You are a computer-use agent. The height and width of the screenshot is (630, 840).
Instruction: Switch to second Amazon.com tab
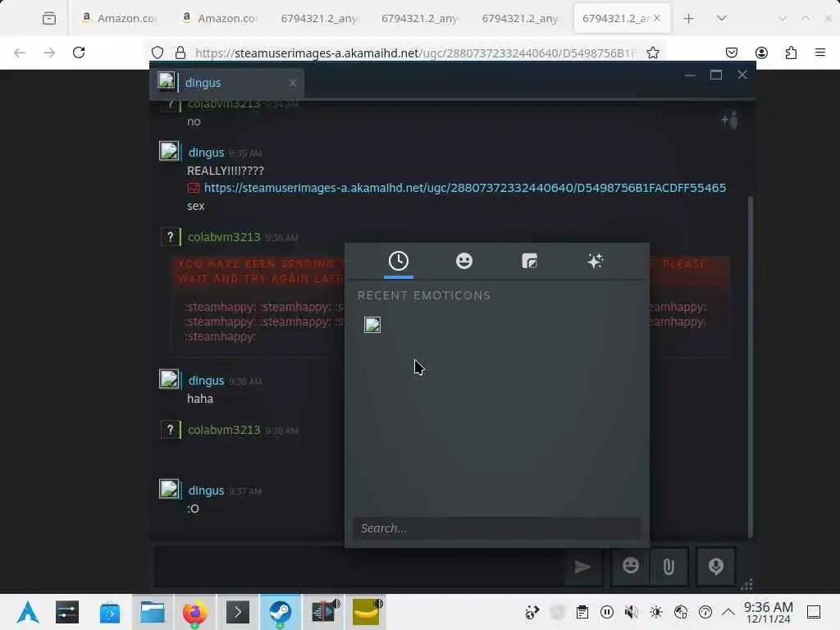point(219,19)
